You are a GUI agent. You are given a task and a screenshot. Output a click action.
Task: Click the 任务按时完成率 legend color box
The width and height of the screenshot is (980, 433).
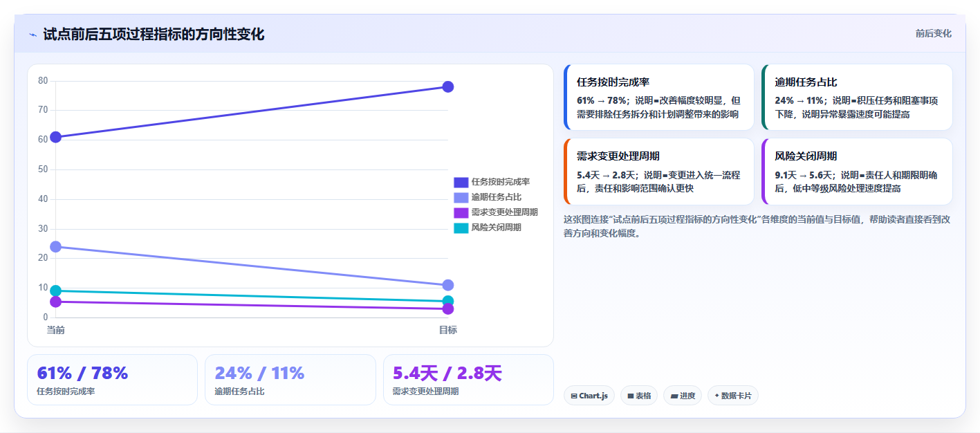coord(461,182)
